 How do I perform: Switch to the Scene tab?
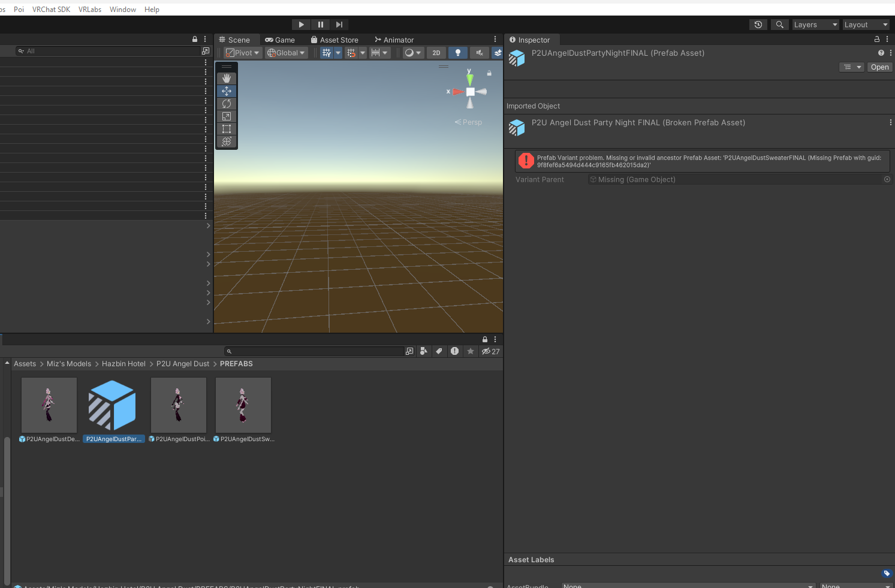234,40
